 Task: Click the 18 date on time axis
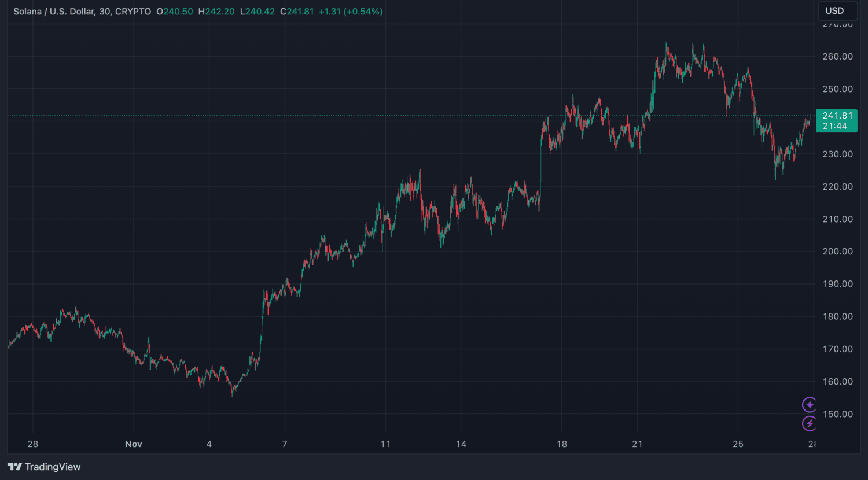point(561,444)
